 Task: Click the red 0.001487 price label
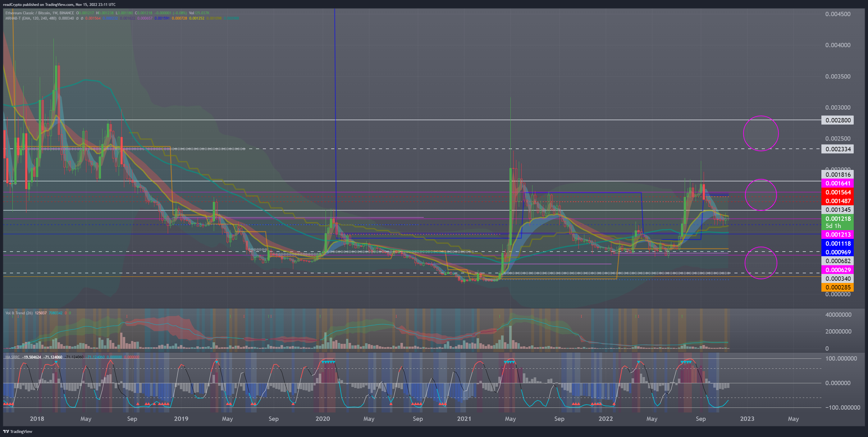838,201
